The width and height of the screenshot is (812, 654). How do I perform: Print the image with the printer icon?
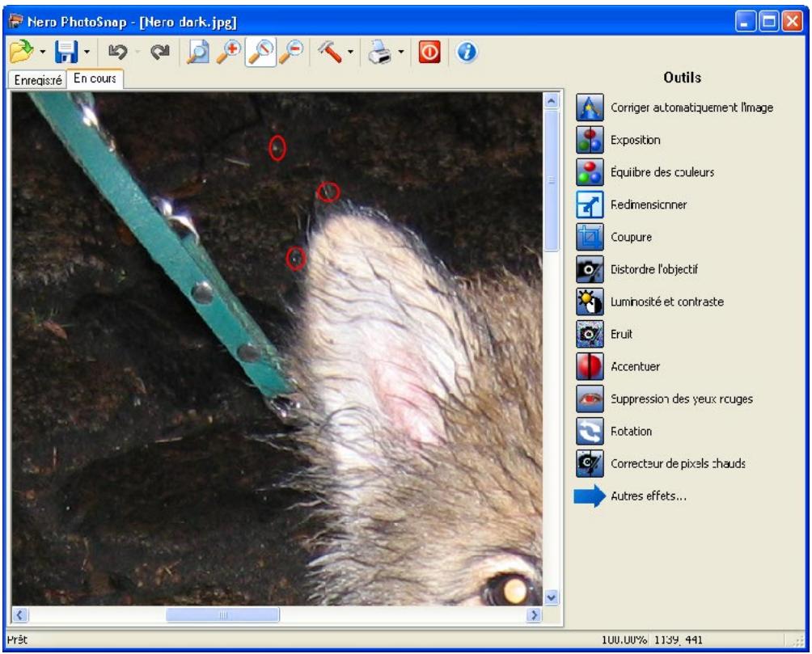(x=380, y=52)
